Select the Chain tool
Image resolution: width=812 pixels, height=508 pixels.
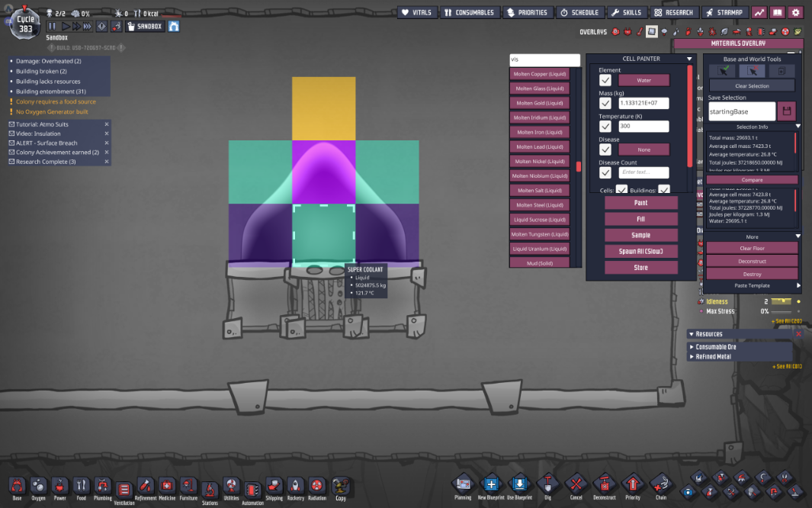click(661, 487)
